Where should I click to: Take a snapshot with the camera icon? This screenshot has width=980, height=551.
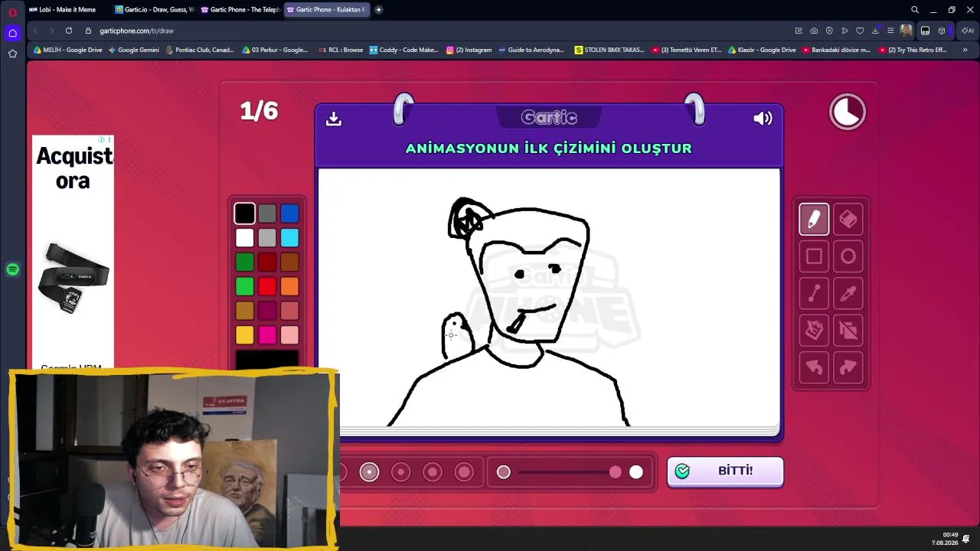(x=814, y=31)
